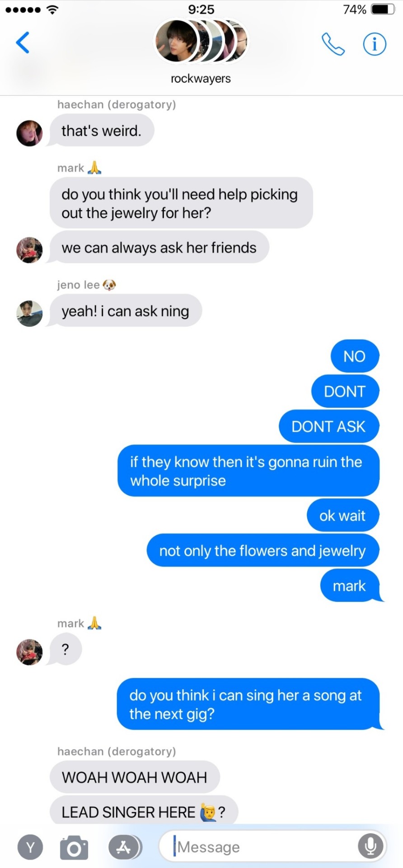Start a call with the phone icon
The width and height of the screenshot is (403, 868).
(333, 44)
